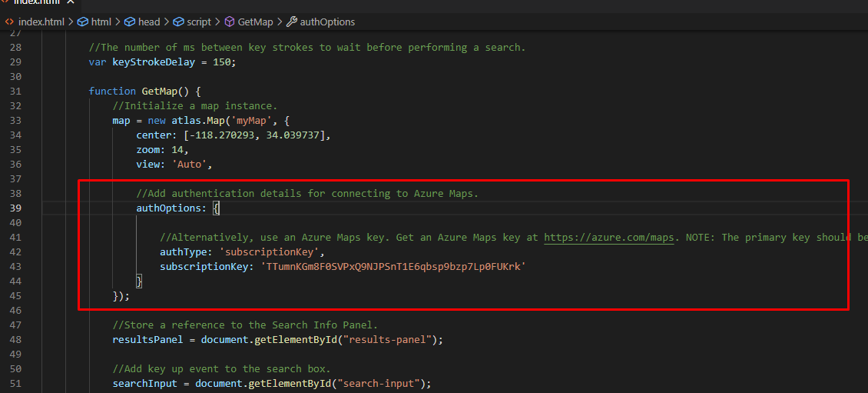Screen dimensions: 868x393
Task: Click the comment about Search Info Panel
Action: 245,325
